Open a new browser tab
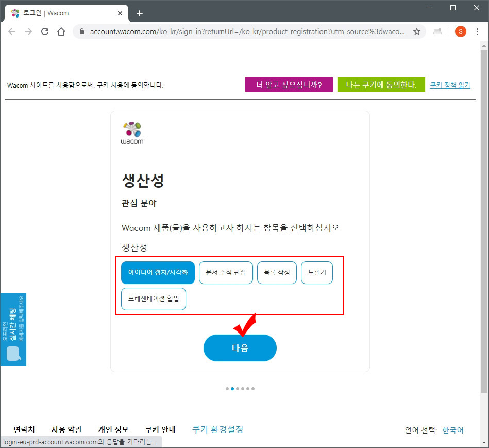 click(139, 13)
